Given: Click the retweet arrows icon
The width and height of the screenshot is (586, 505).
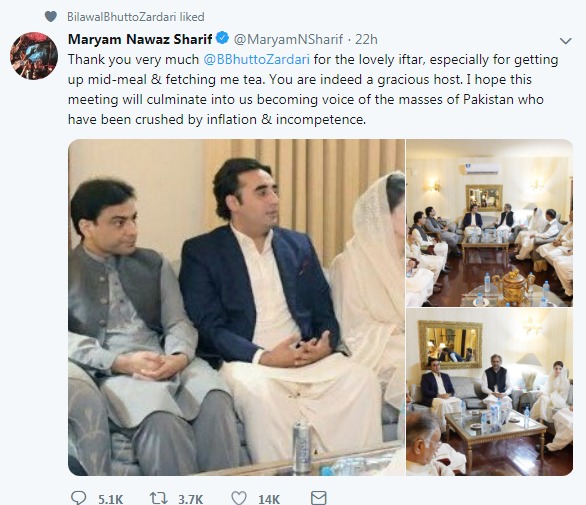Looking at the screenshot, I should pyautogui.click(x=158, y=498).
